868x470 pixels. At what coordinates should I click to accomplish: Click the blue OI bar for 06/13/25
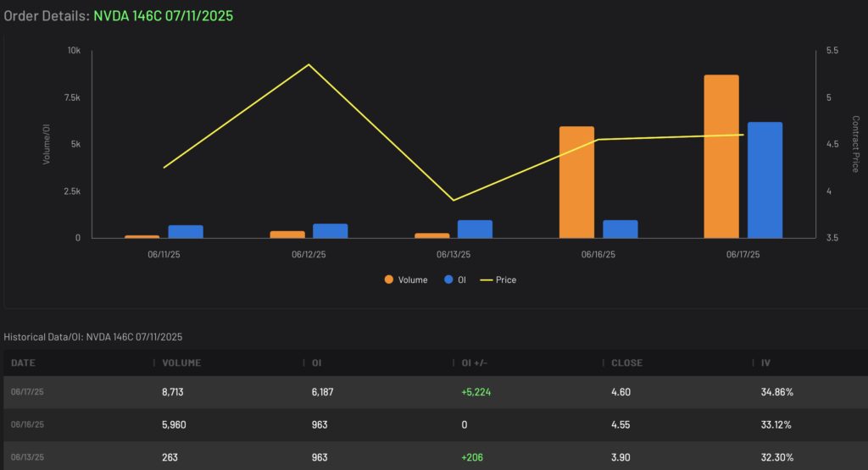(475, 229)
